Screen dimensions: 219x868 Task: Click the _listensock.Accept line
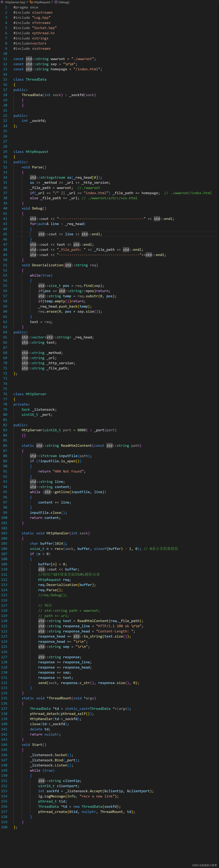(x=96, y=791)
